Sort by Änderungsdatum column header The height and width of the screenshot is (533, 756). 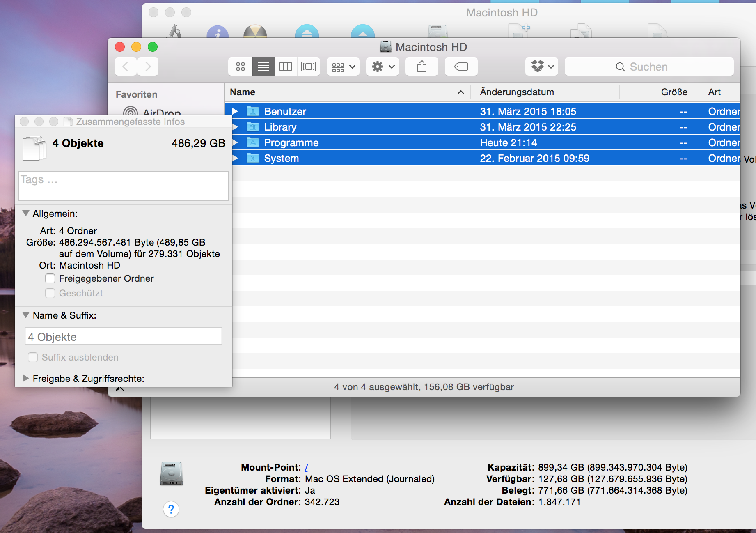[x=517, y=92]
